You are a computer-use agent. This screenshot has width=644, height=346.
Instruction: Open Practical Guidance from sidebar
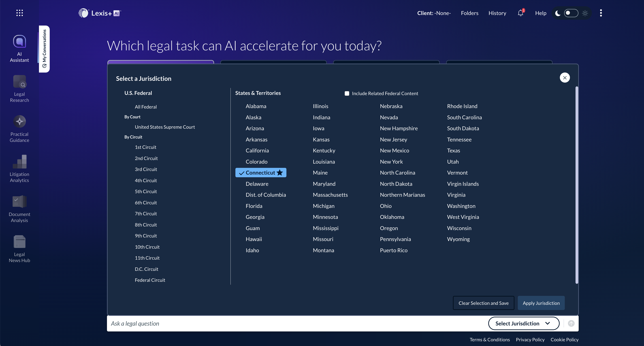click(19, 129)
